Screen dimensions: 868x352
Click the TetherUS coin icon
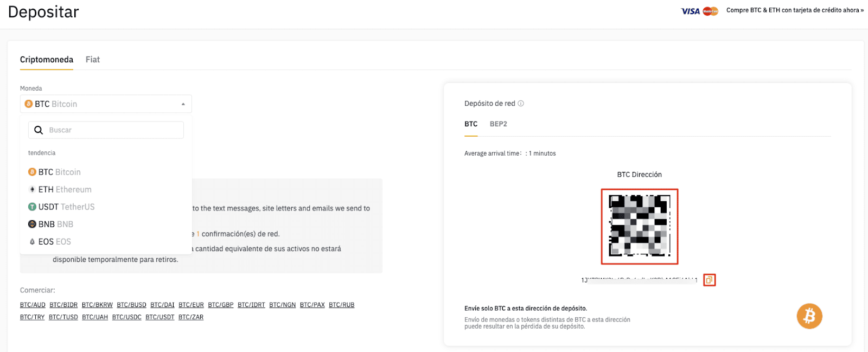click(x=32, y=207)
